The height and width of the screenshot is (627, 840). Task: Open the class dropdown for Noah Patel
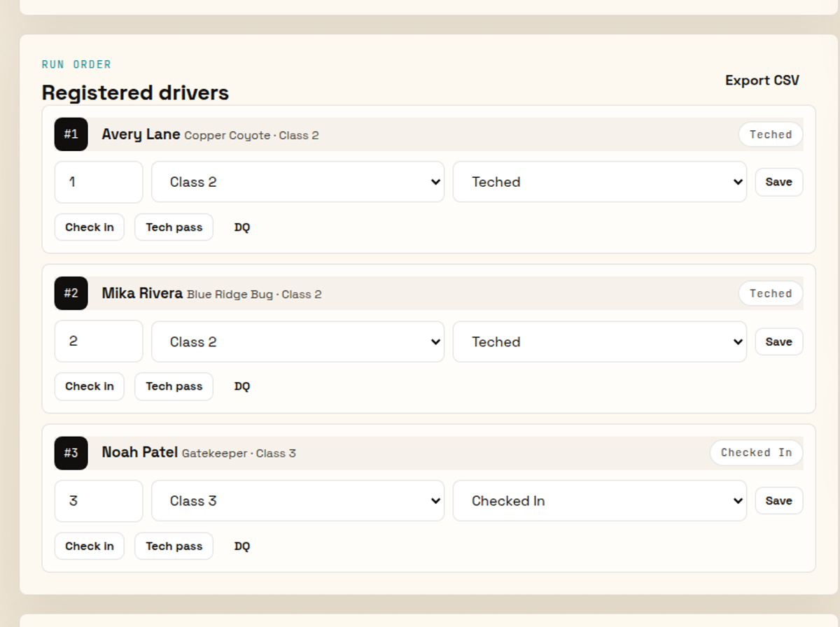(x=297, y=501)
